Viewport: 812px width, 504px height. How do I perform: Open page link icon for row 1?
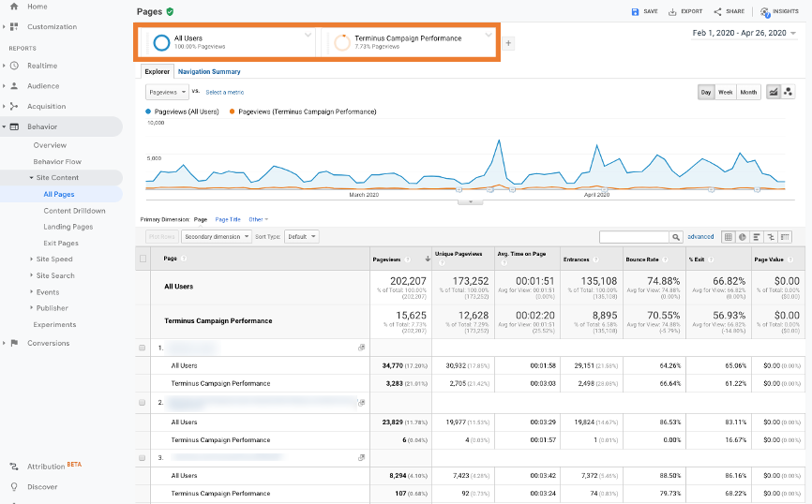[362, 348]
